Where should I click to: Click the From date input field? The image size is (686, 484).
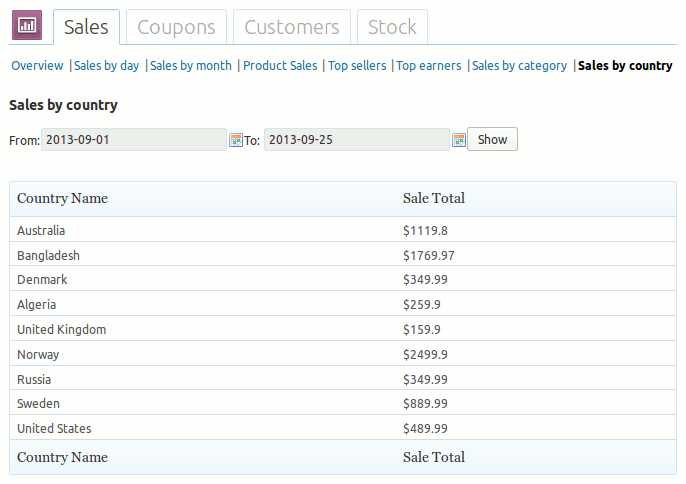pyautogui.click(x=134, y=140)
